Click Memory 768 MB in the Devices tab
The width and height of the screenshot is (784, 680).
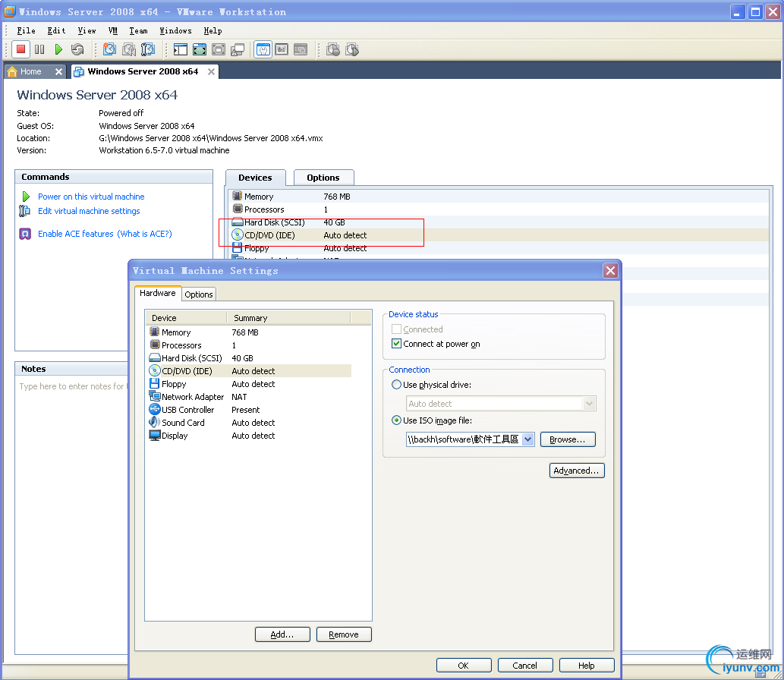click(x=499, y=197)
